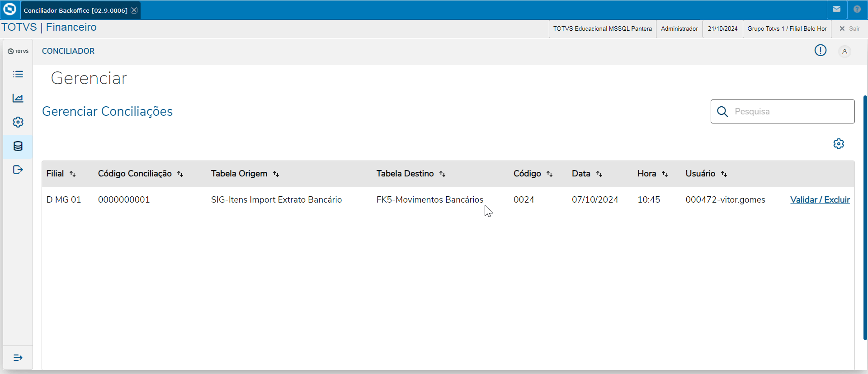Click the information circle icon
Viewport: 868px width, 374px height.
click(820, 51)
